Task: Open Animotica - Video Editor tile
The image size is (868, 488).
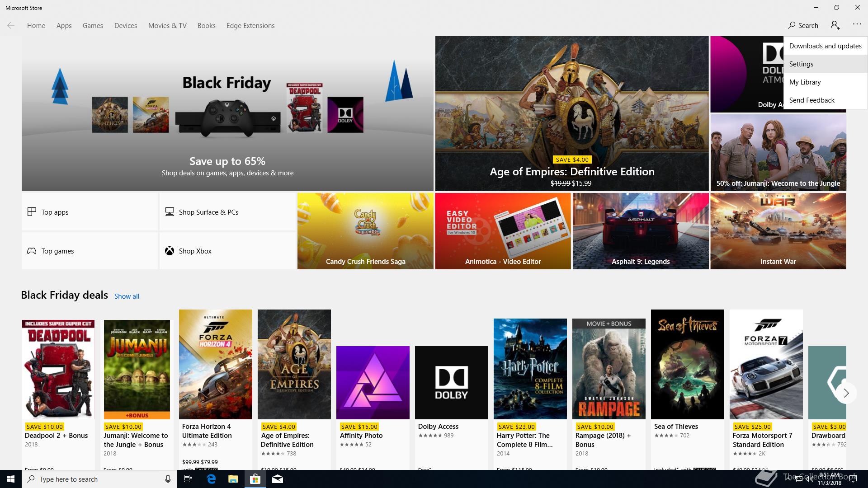Action: click(x=503, y=231)
